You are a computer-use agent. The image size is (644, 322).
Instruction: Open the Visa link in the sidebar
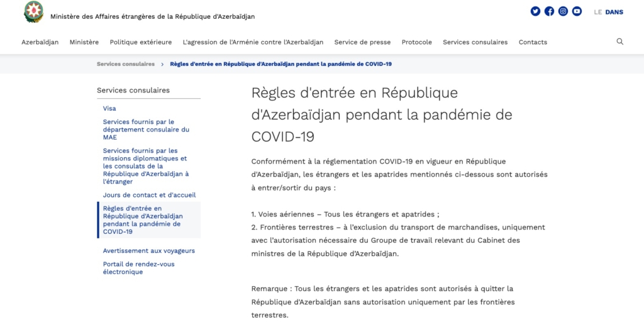[x=109, y=108]
